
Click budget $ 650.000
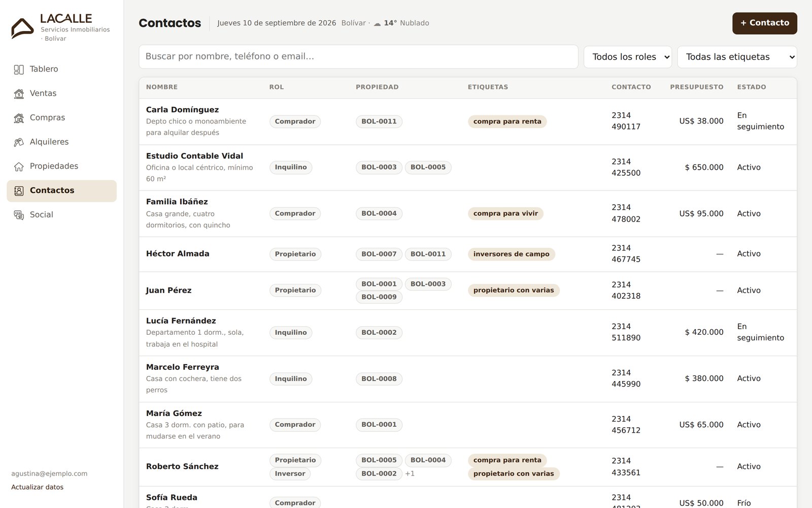pyautogui.click(x=704, y=168)
